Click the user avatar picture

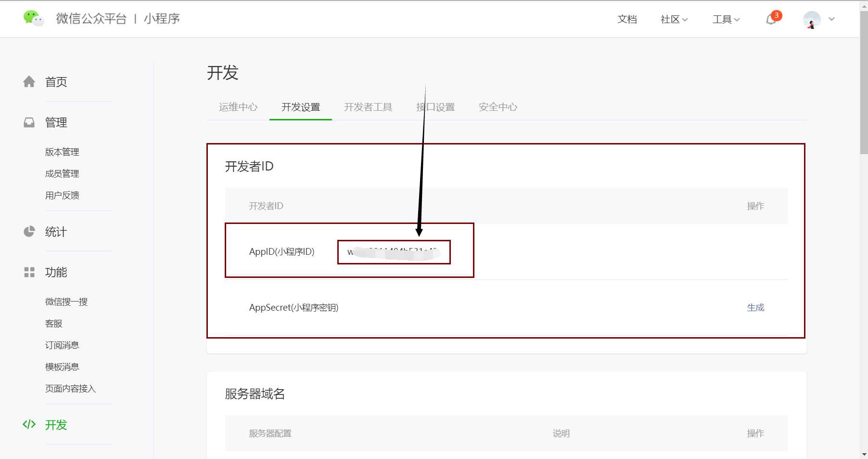812,20
